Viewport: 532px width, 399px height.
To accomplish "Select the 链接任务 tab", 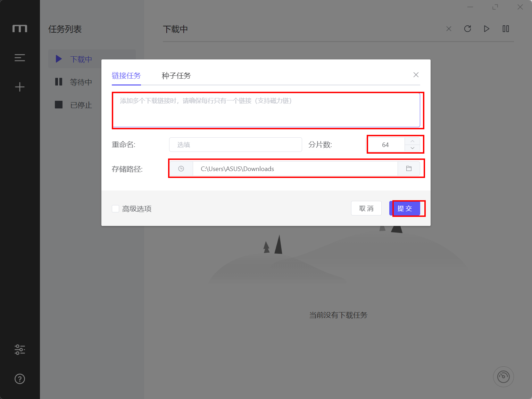I will [126, 75].
